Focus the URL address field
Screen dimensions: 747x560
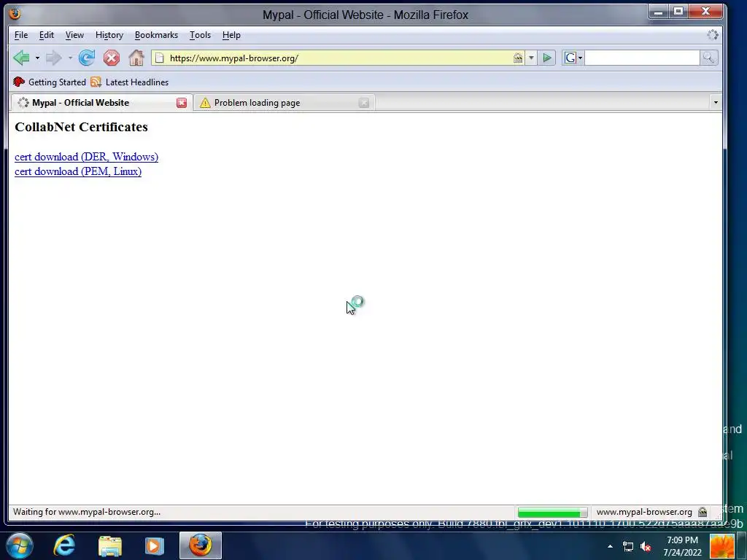click(x=338, y=58)
